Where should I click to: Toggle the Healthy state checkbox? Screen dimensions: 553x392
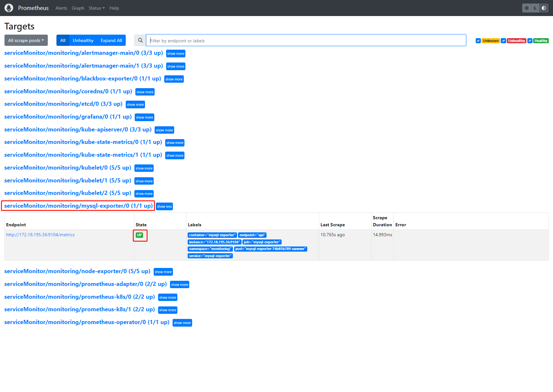point(530,41)
